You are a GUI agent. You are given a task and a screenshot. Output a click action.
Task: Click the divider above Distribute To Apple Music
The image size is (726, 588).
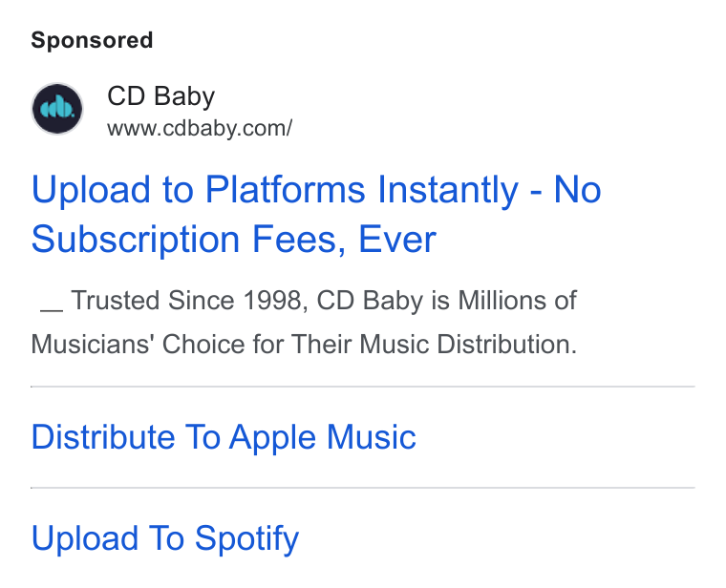pos(363,387)
